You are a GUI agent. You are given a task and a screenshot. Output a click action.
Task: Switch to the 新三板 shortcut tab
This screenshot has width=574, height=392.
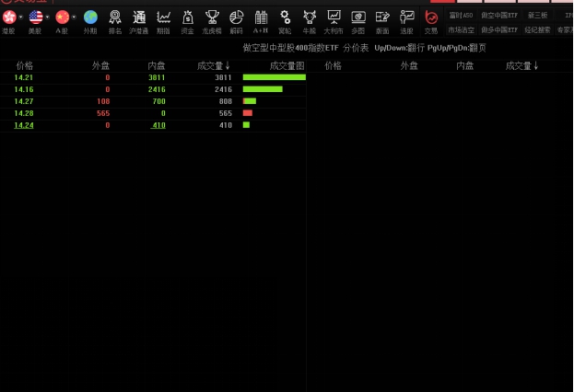point(537,16)
